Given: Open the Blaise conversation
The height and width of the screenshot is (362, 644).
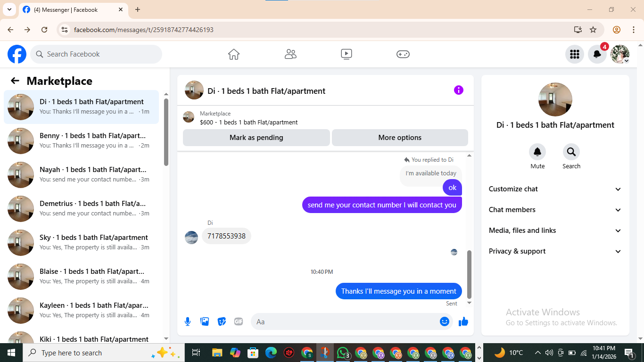Looking at the screenshot, I should (82, 277).
